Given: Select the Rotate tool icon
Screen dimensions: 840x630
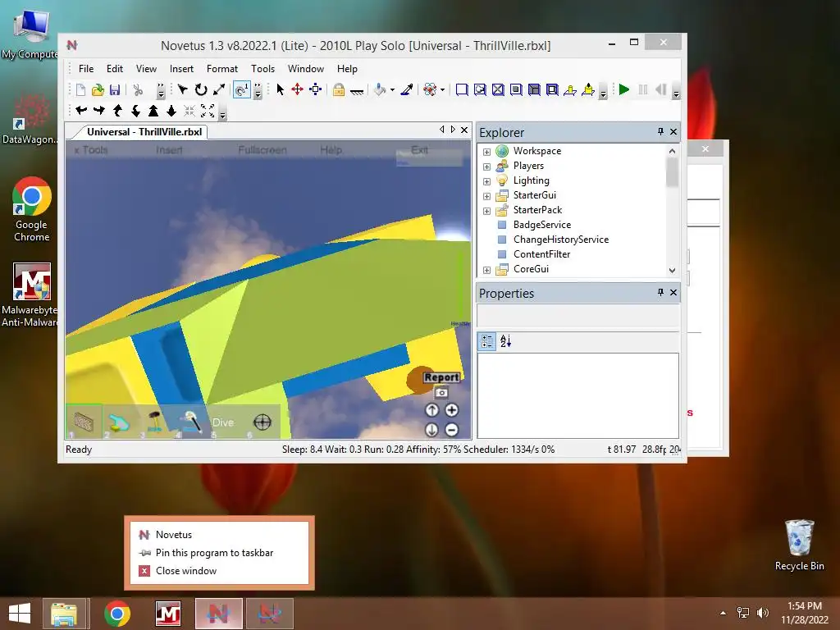Looking at the screenshot, I should coord(201,90).
